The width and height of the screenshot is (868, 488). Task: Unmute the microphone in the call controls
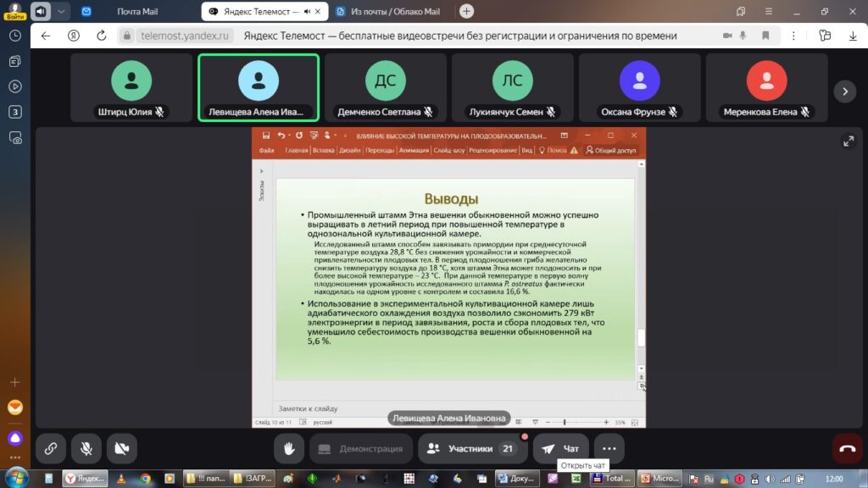(86, 448)
